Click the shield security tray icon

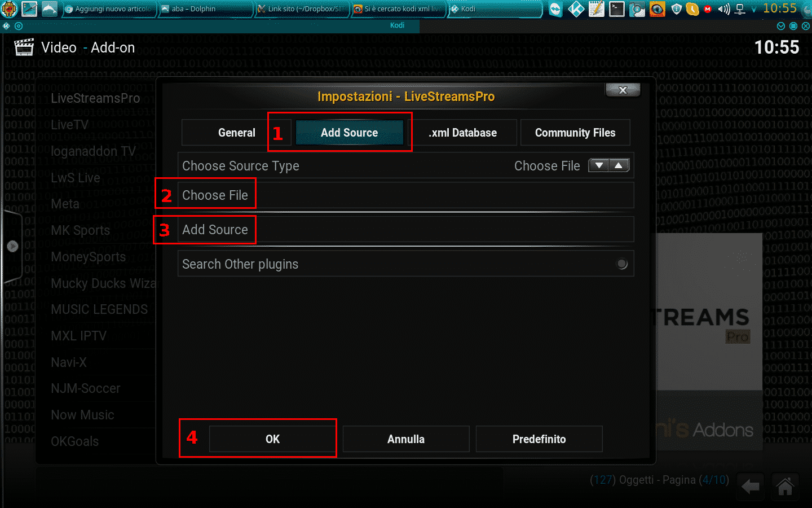677,9
